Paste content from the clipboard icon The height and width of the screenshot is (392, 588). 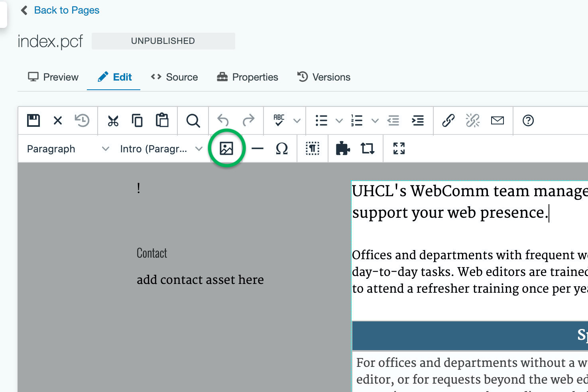(162, 120)
